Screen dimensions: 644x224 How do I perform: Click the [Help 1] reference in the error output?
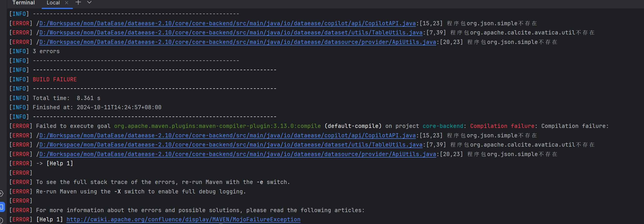tap(59, 163)
